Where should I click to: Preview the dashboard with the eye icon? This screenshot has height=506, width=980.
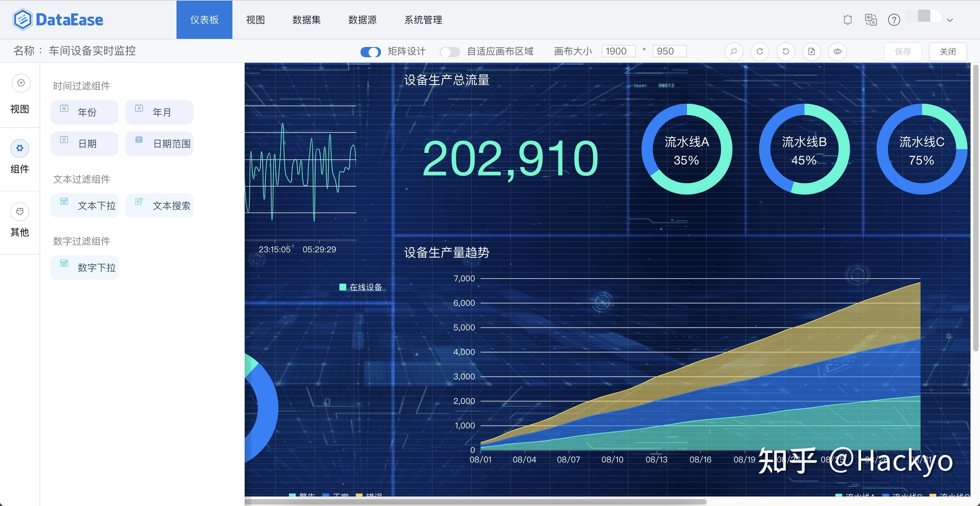pyautogui.click(x=837, y=51)
